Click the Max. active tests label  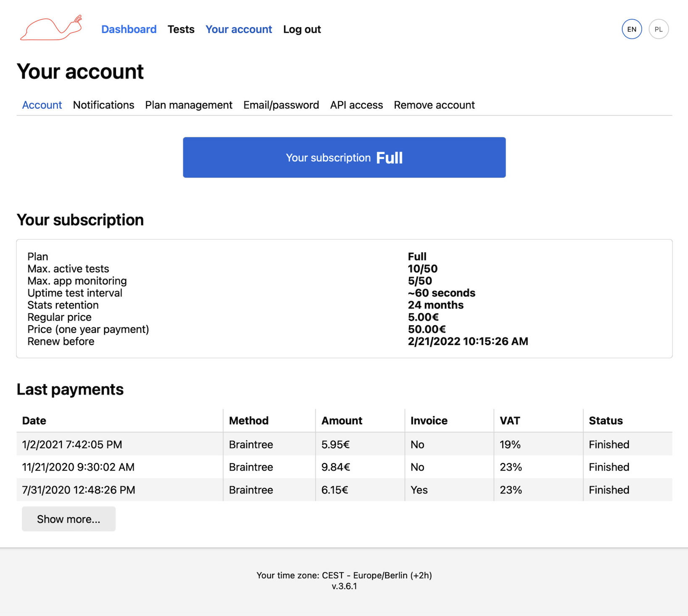(68, 269)
